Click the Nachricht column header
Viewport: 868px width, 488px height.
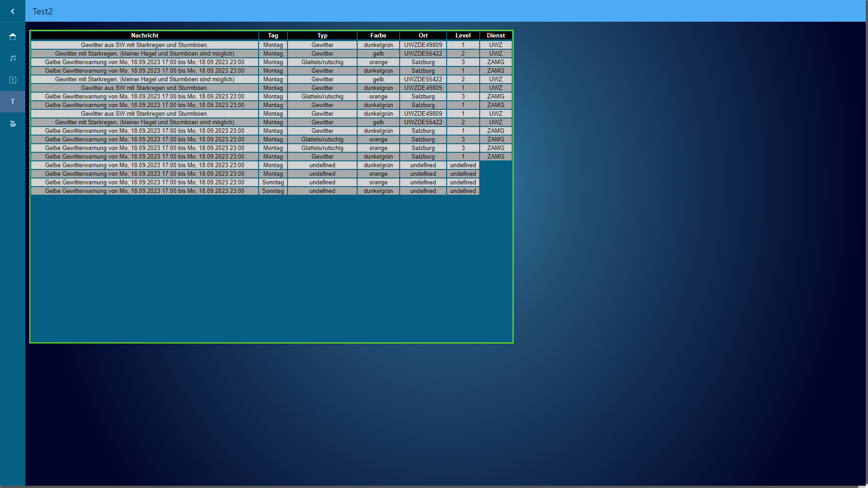tap(145, 35)
